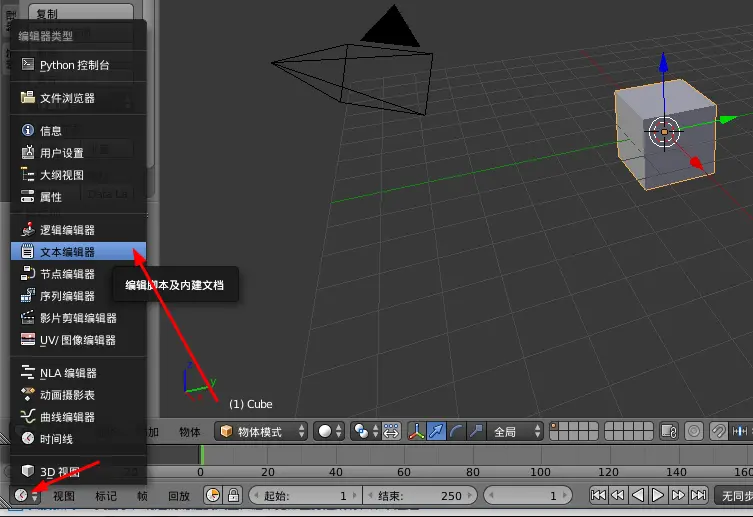
Task: Open the pivot point dropdown
Action: click(x=365, y=432)
